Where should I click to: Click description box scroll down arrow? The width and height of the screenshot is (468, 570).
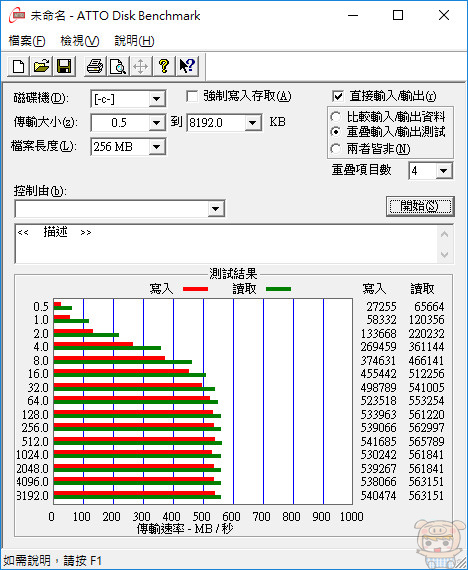(444, 254)
